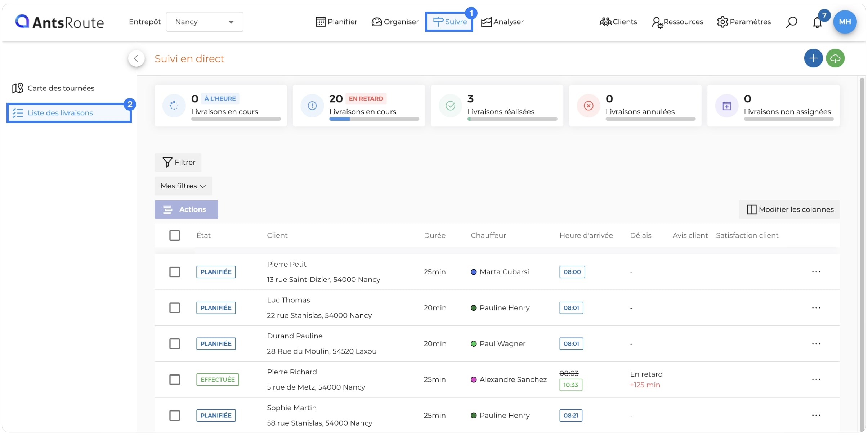Image resolution: width=868 pixels, height=435 pixels.
Task: Open the MH user avatar
Action: (845, 22)
